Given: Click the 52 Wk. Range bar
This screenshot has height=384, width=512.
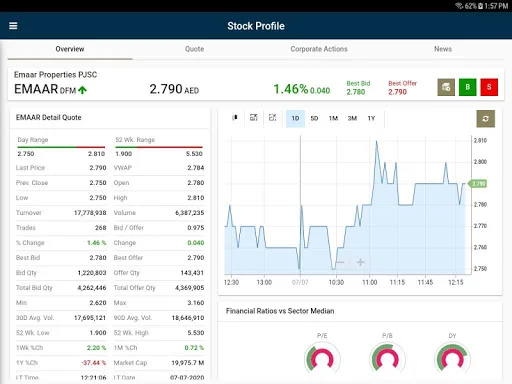Looking at the screenshot, I should 159,147.
